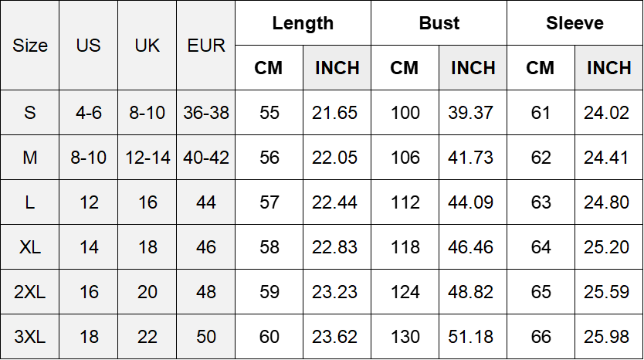
Task: Click sleeve inch value 25.98
Action: (608, 337)
